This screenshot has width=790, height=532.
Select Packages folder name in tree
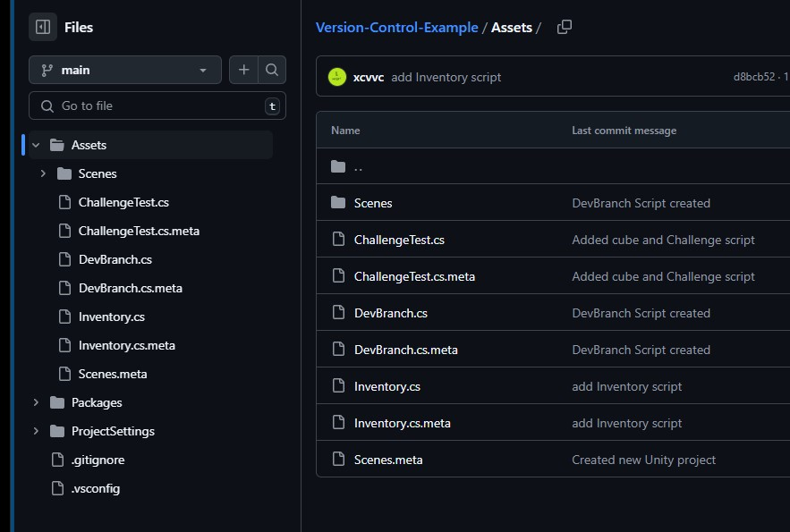click(x=97, y=402)
